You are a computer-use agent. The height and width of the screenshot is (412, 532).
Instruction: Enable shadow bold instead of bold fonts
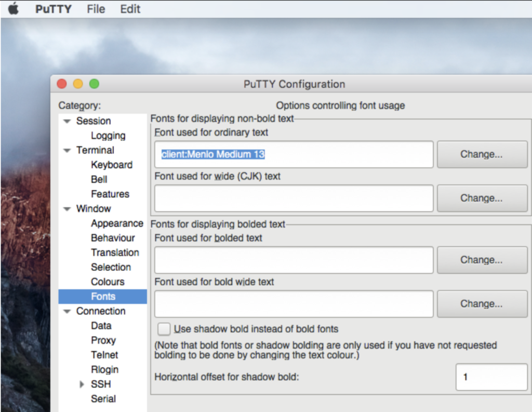click(x=164, y=329)
